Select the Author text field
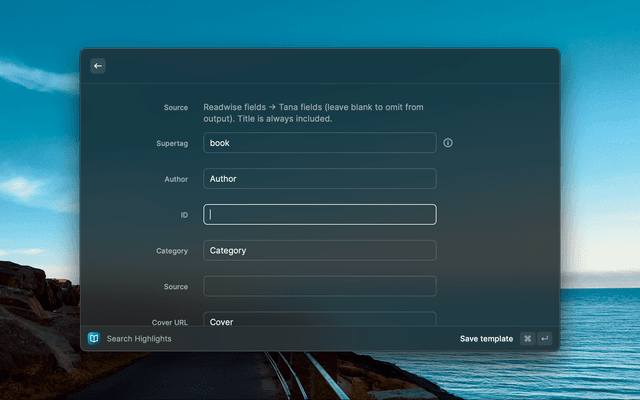This screenshot has width=640, height=400. (320, 179)
